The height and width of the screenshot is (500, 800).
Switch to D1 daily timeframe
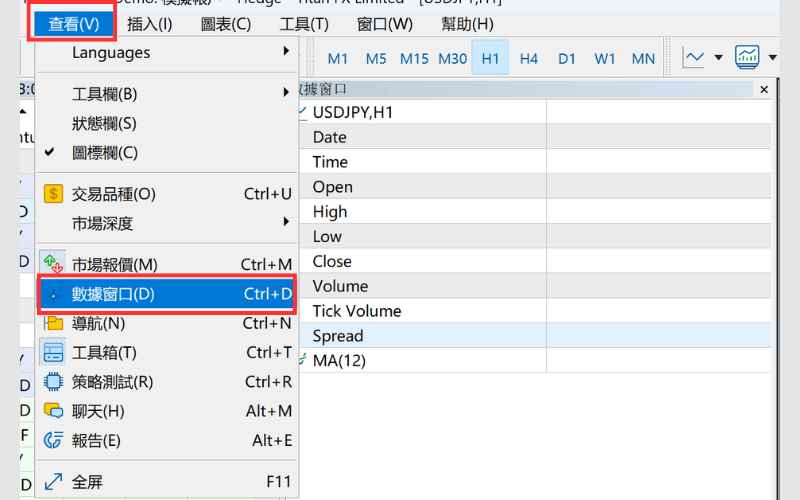click(x=567, y=58)
